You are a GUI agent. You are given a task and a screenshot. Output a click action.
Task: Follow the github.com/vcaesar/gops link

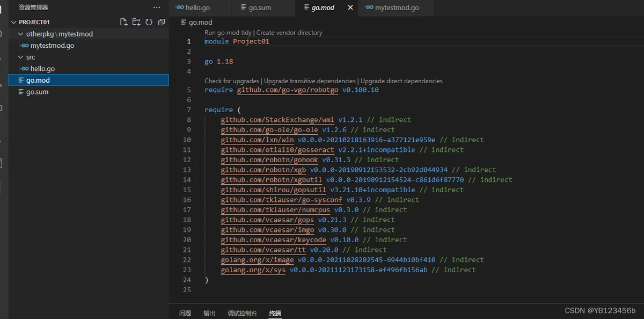click(x=267, y=220)
